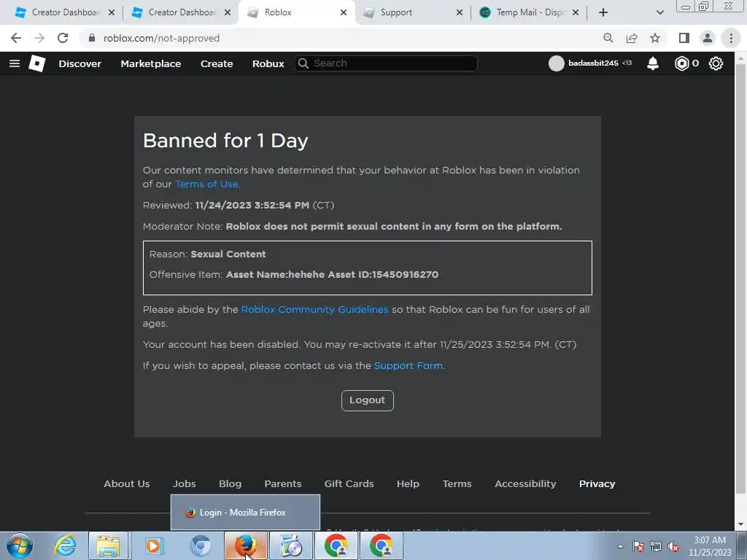Screen dimensions: 747x560
Task: Open Roblox Community Guidelines link
Action: point(314,309)
